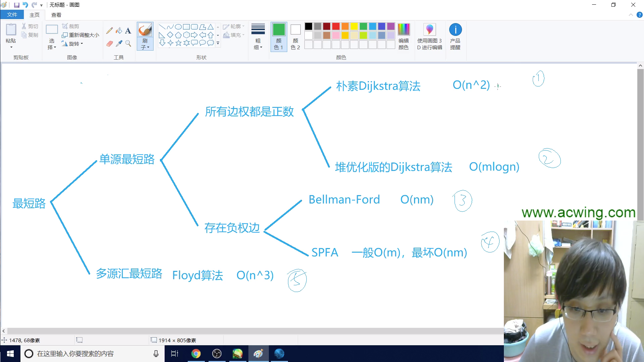Image resolution: width=644 pixels, height=362 pixels.
Task: Select the Text tool
Action: pyautogui.click(x=128, y=31)
